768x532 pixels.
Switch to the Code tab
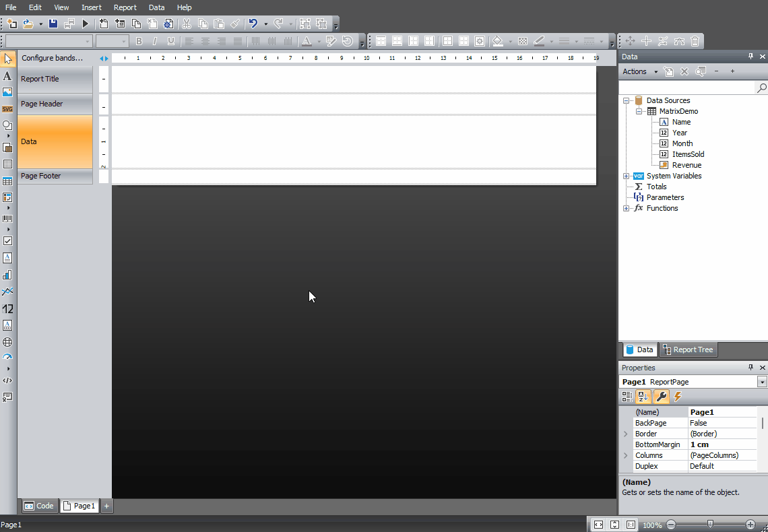click(38, 506)
